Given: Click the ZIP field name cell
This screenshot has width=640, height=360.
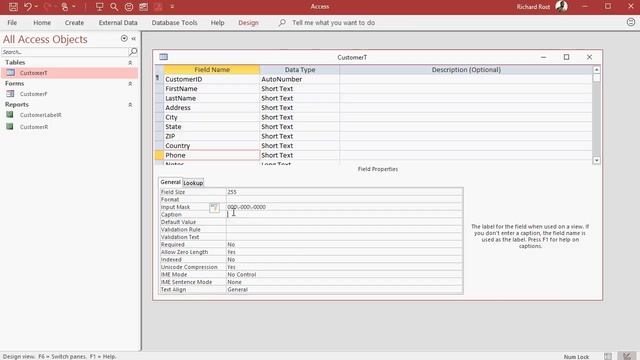Looking at the screenshot, I should point(212,136).
